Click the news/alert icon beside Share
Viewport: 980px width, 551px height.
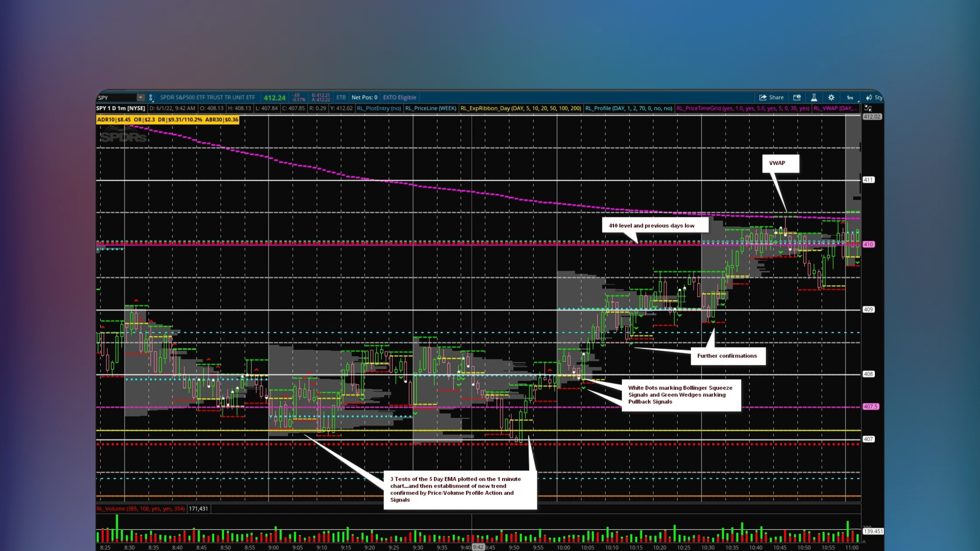point(797,97)
